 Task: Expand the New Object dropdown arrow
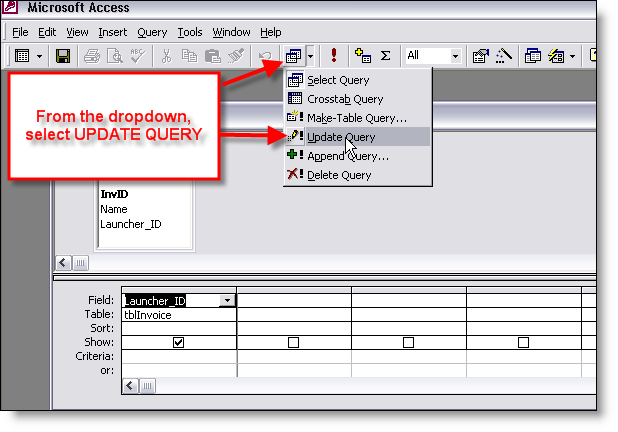coord(573,56)
